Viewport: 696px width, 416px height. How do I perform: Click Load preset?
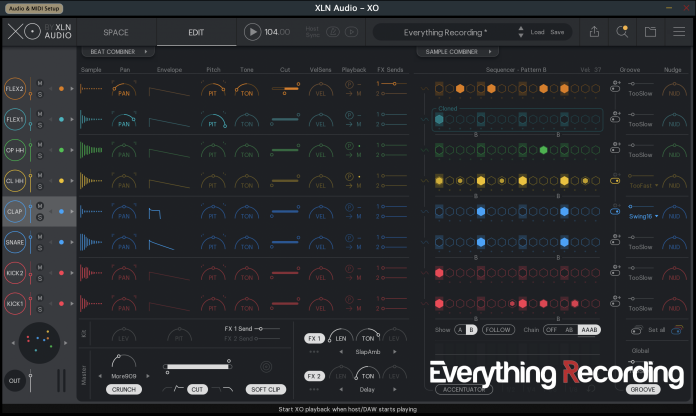[537, 32]
